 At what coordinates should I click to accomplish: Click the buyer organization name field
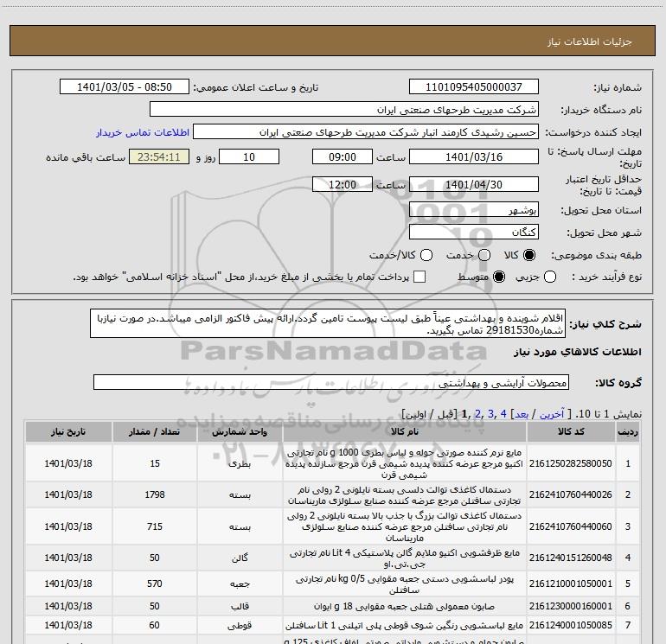coord(344,109)
